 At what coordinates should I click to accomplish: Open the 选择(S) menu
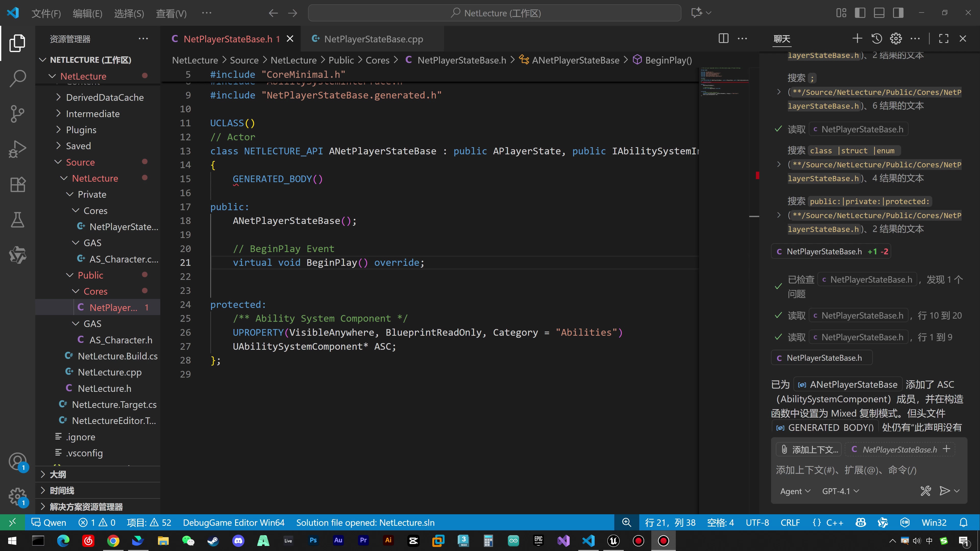coord(129,13)
